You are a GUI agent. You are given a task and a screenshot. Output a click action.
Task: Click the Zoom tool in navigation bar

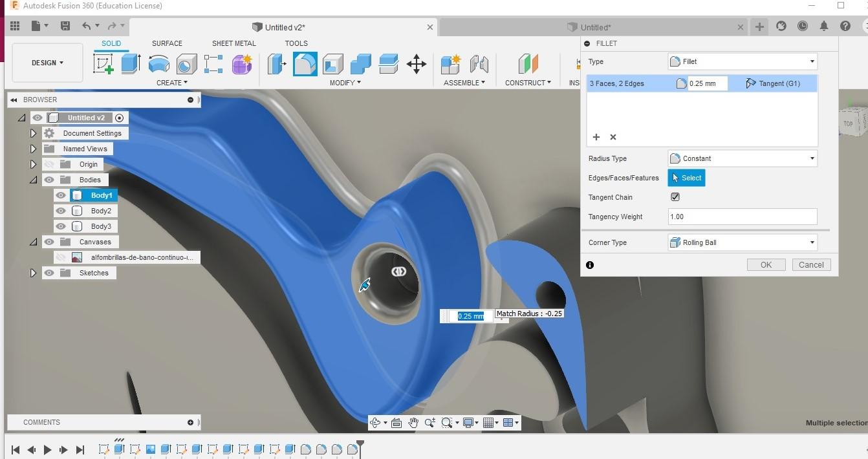click(429, 423)
